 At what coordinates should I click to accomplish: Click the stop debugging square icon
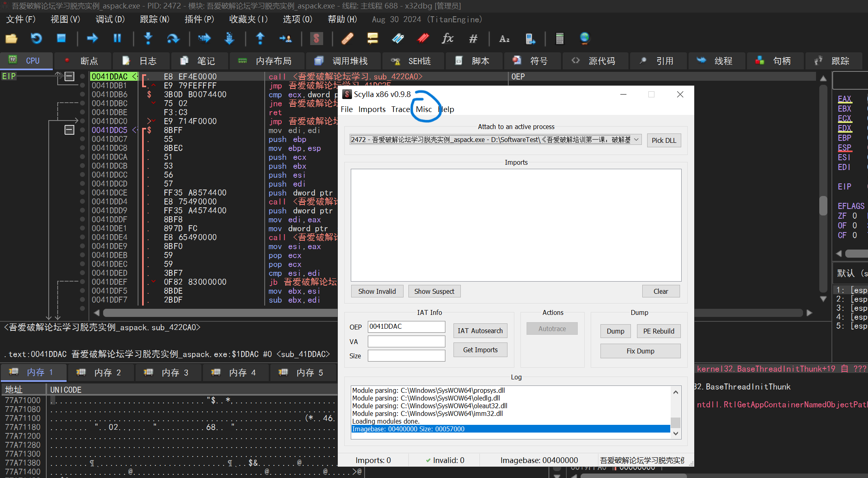[x=61, y=39]
